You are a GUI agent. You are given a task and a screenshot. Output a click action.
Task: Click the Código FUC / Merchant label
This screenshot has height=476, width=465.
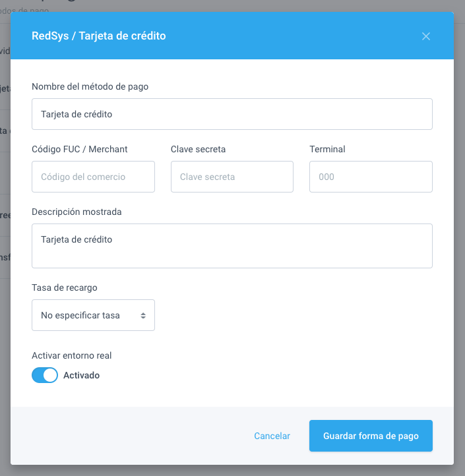point(80,149)
